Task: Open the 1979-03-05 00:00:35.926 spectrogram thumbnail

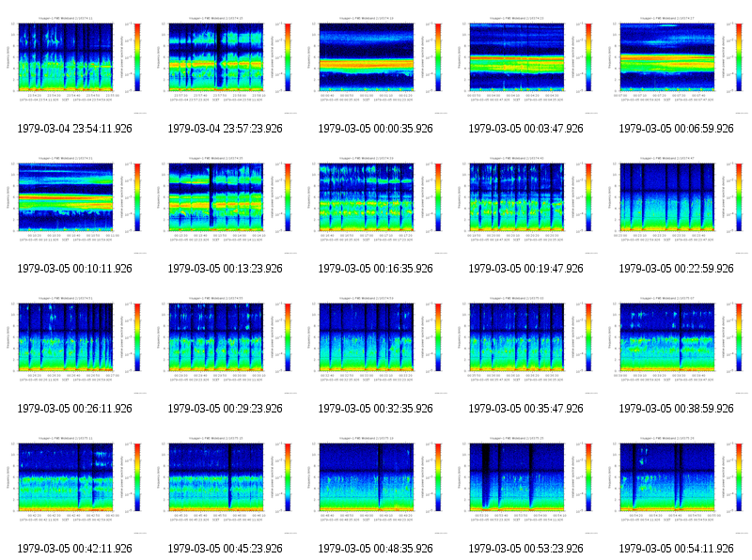Action: (x=375, y=63)
